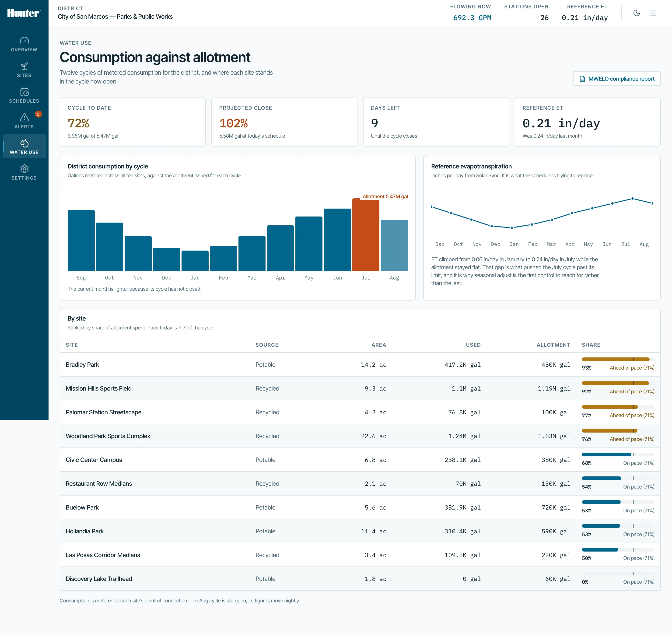Click Las Posas' 109.5K gal used value
The image size is (672, 636).
coord(462,555)
